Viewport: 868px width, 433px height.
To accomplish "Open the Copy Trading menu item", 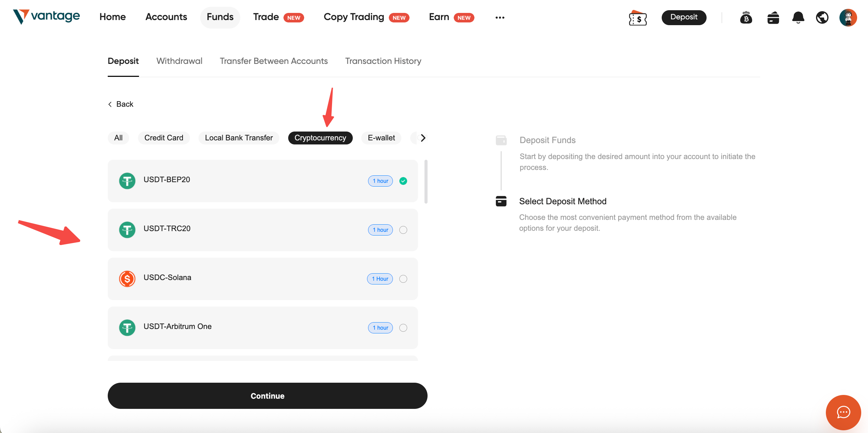I will click(366, 17).
